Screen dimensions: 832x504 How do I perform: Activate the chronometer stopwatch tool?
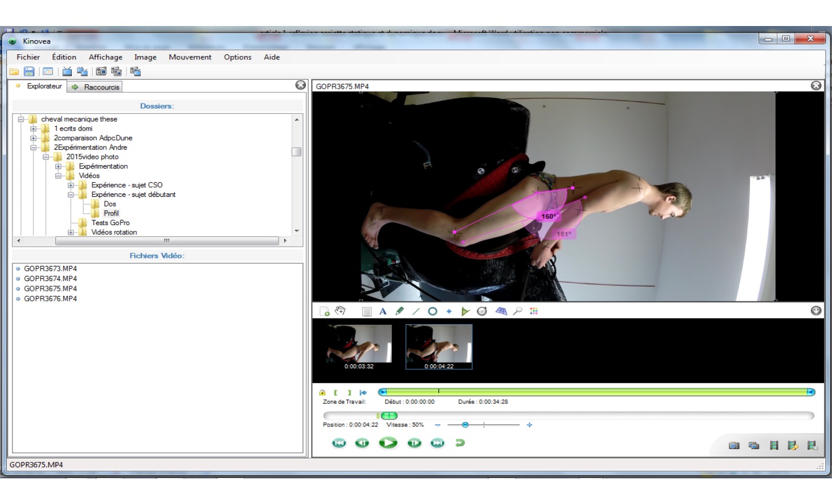[482, 311]
